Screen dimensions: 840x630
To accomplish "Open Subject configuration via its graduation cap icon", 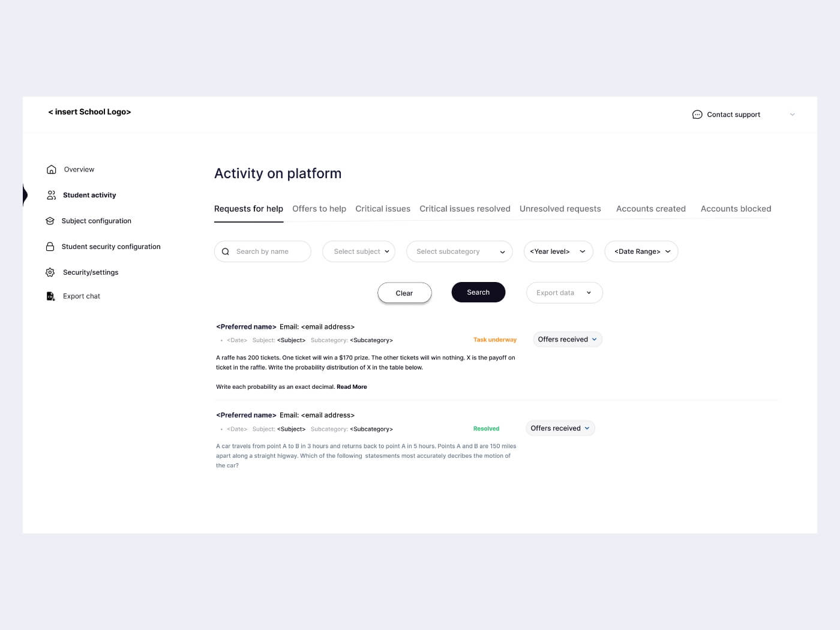I will click(50, 221).
